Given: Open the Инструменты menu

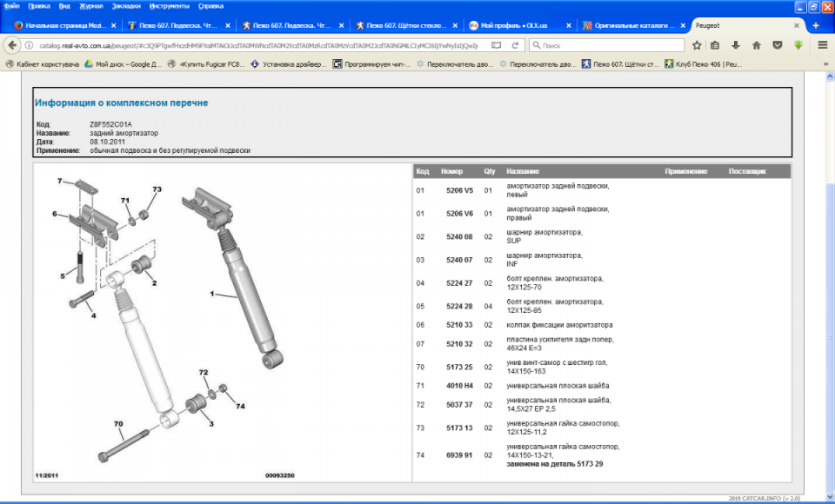Looking at the screenshot, I should [167, 5].
